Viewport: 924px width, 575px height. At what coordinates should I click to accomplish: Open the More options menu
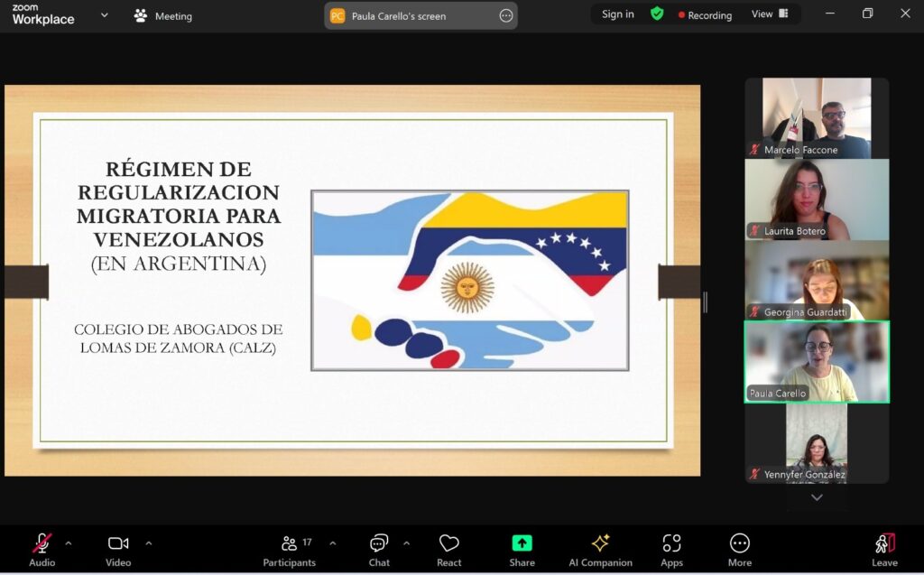coord(740,550)
